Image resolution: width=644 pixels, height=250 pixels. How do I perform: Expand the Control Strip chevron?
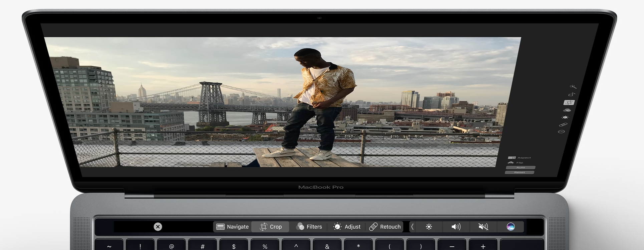pyautogui.click(x=412, y=227)
